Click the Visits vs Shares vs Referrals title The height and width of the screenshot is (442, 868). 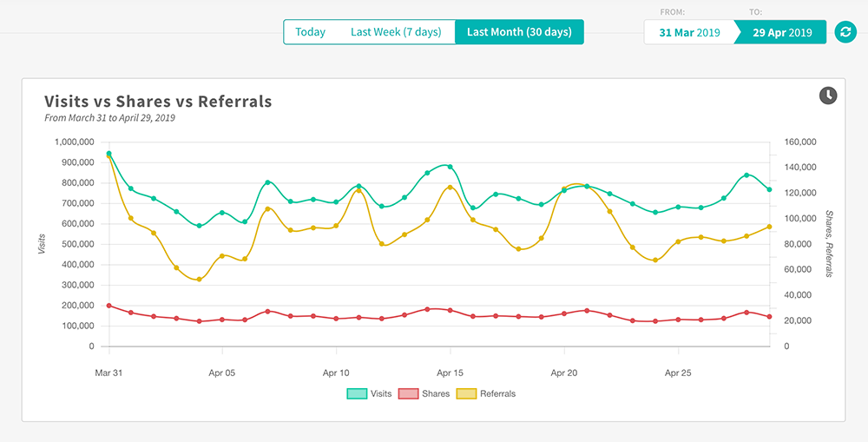158,102
